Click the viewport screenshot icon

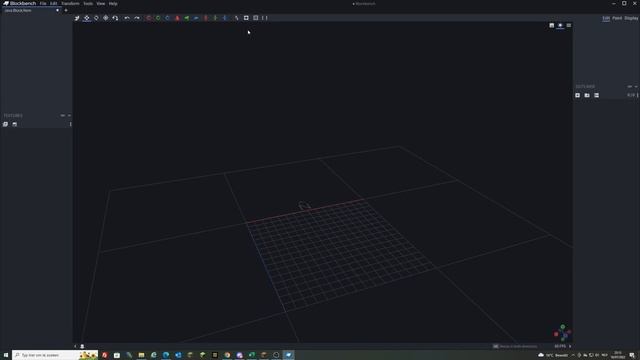tap(551, 25)
